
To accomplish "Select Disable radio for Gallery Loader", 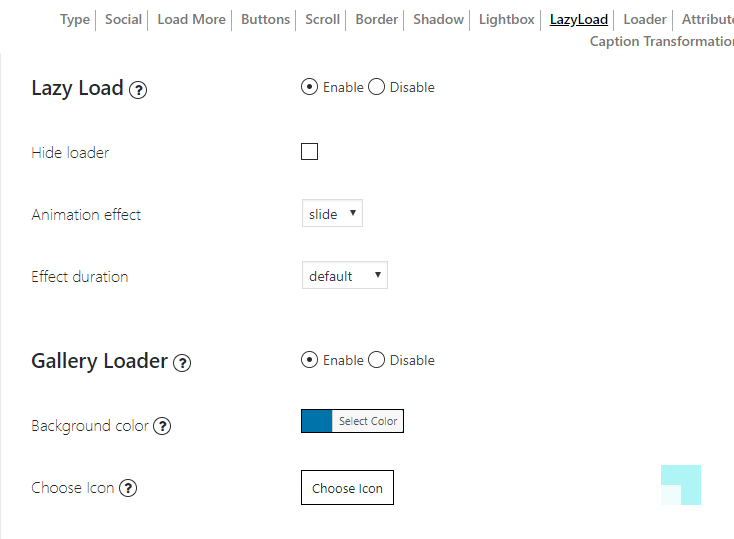I will (x=376, y=360).
